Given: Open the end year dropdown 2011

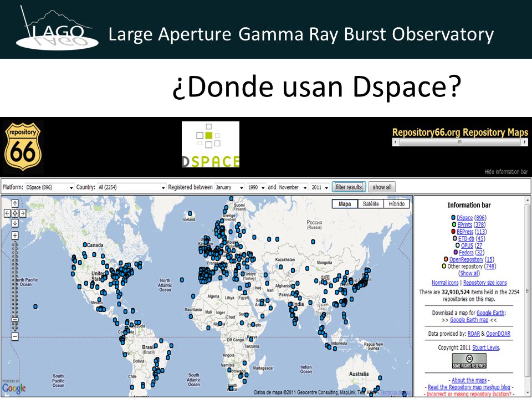Looking at the screenshot, I should click(x=319, y=187).
